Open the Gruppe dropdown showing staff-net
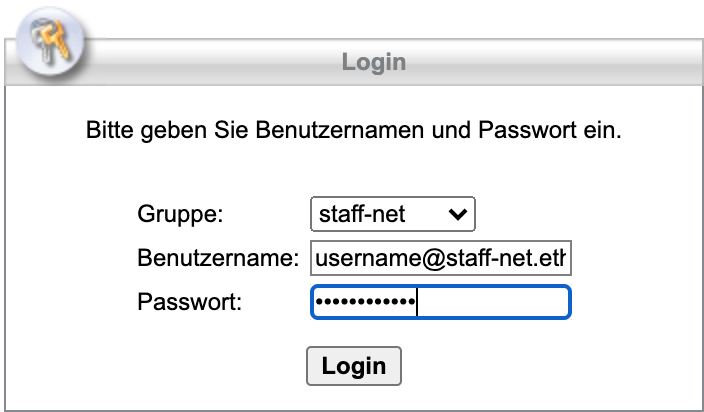The height and width of the screenshot is (412, 704). click(392, 214)
